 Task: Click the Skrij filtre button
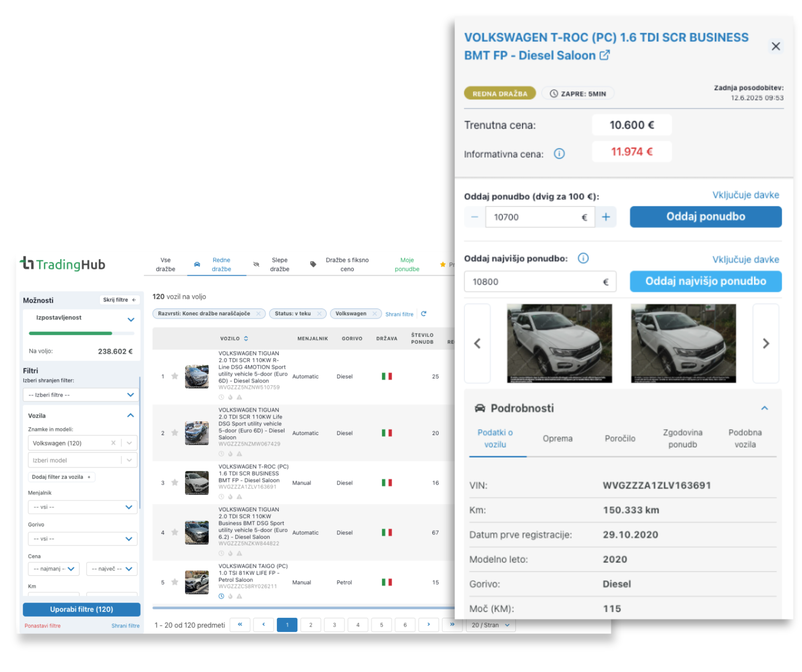pyautogui.click(x=119, y=300)
